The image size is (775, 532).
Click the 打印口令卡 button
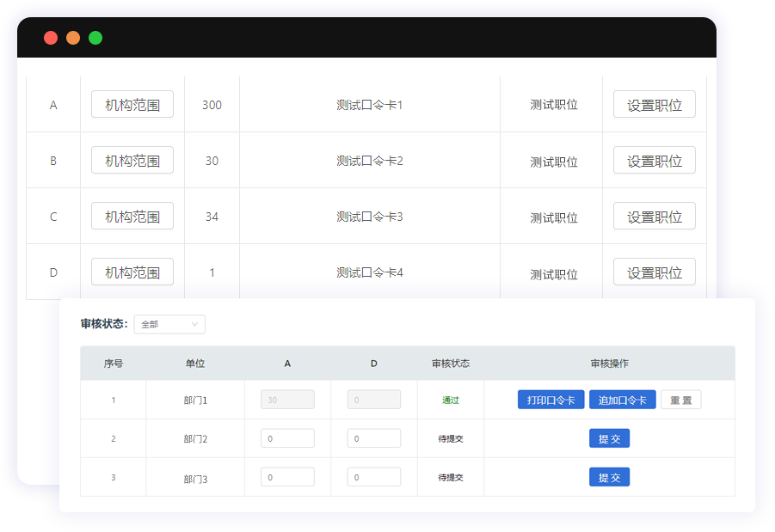(550, 400)
